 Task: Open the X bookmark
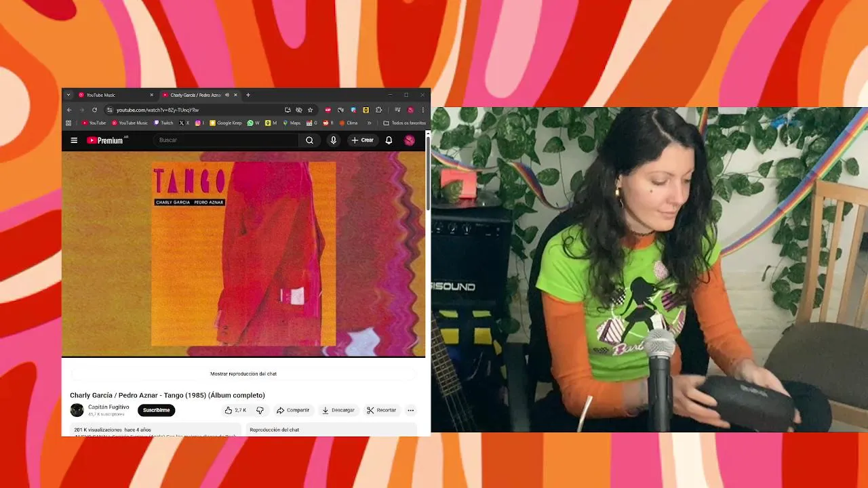184,123
